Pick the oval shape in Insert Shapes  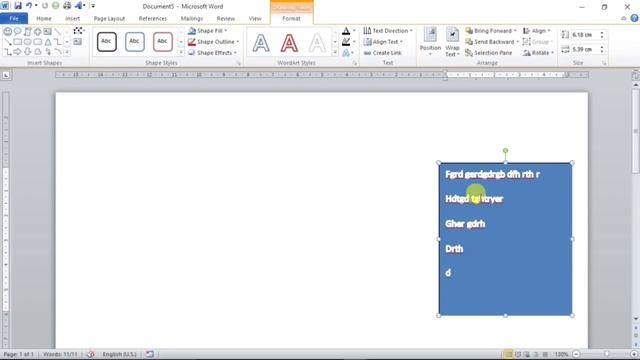click(x=27, y=42)
